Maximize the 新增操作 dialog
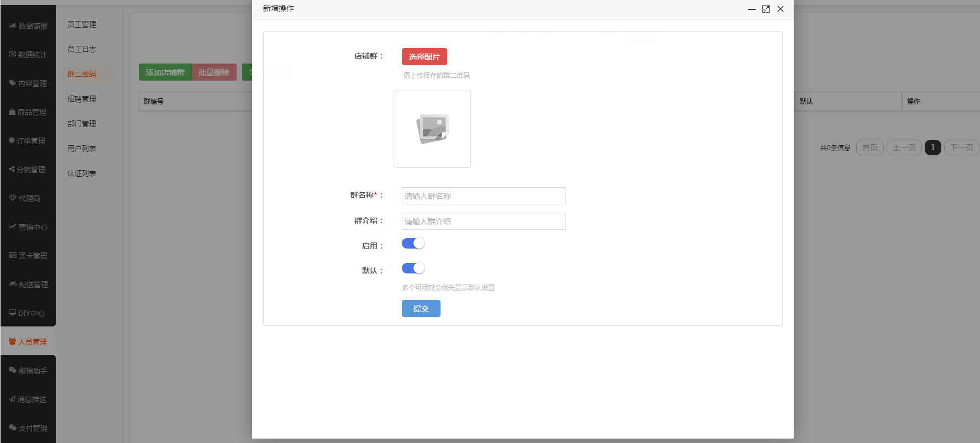980x443 pixels. click(766, 9)
